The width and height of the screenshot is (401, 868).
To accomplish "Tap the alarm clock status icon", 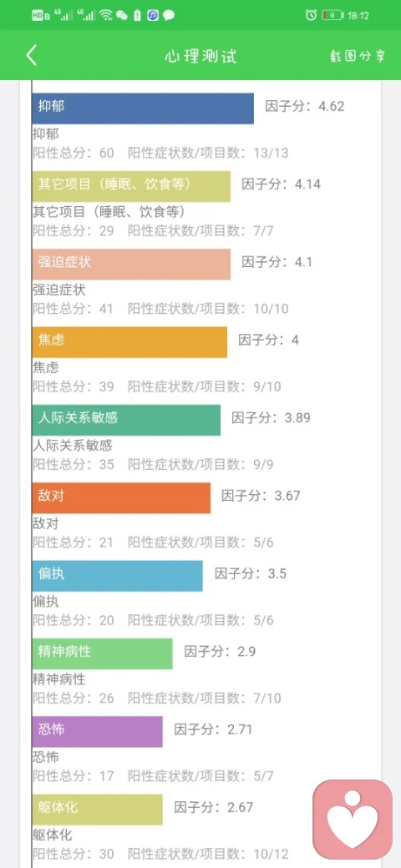I will pyautogui.click(x=311, y=15).
